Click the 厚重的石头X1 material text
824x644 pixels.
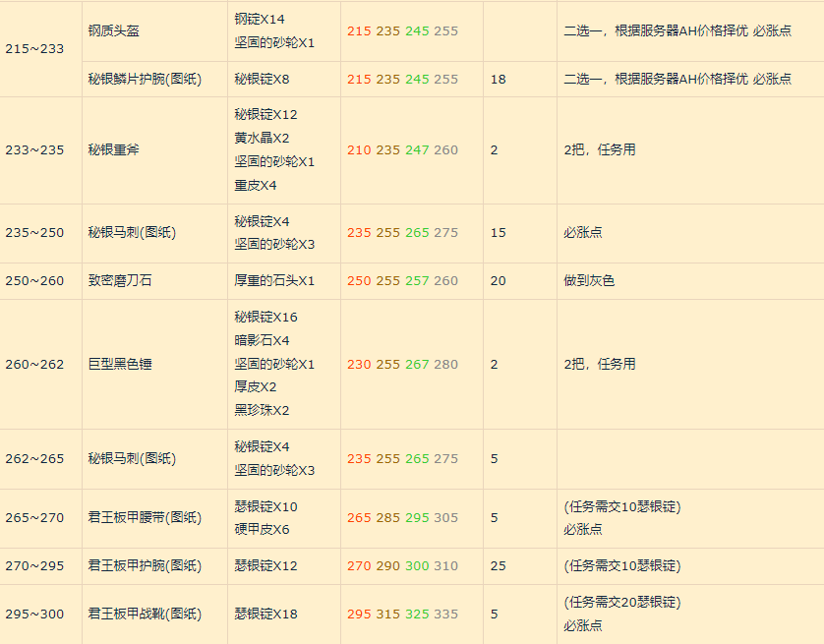click(274, 281)
